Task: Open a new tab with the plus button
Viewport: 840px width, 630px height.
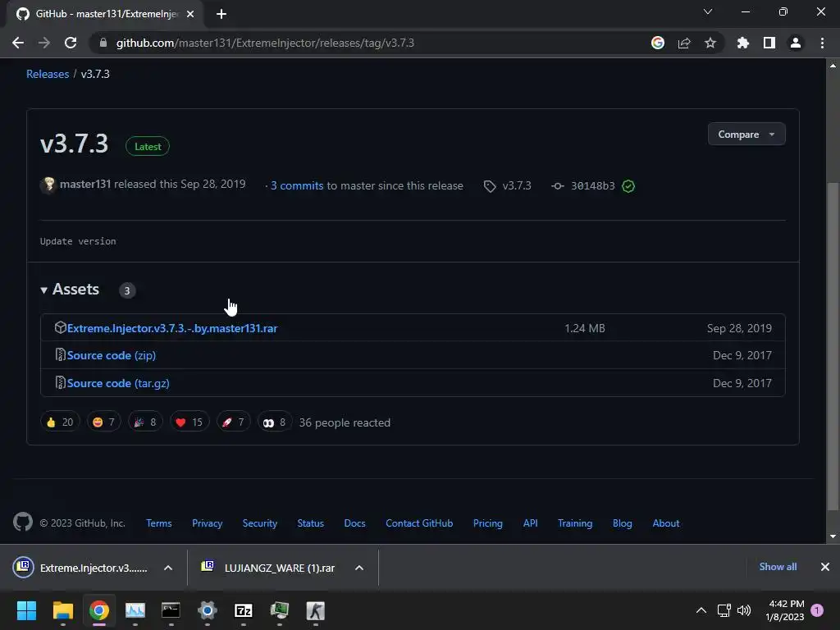Action: coord(221,14)
